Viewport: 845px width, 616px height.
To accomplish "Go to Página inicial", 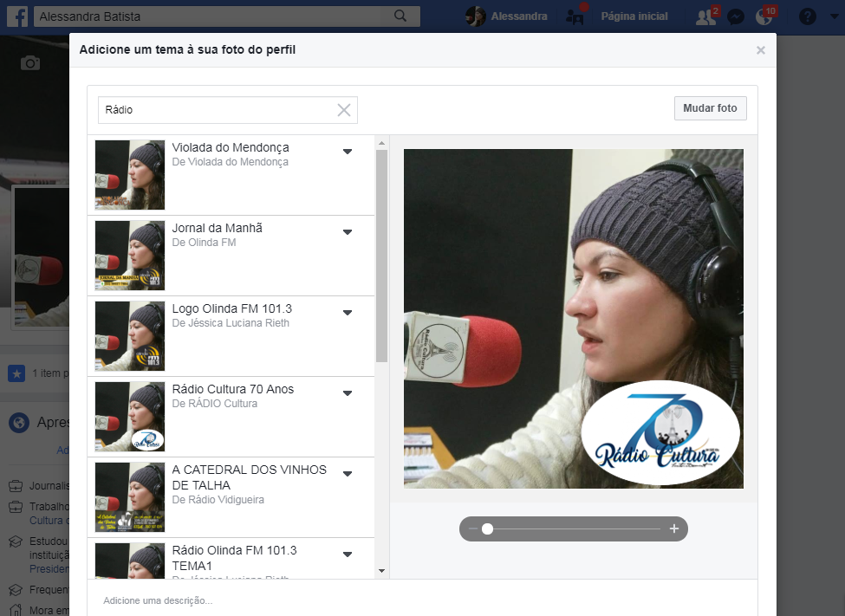I will pyautogui.click(x=634, y=16).
